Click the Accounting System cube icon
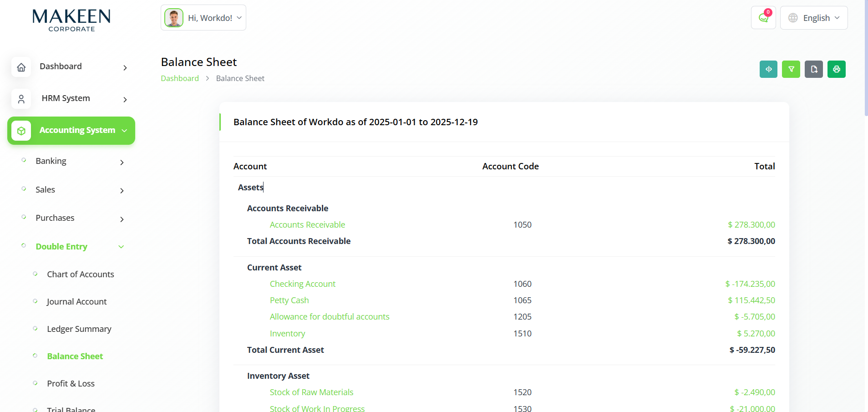Viewport: 868px width, 412px height. tap(21, 131)
